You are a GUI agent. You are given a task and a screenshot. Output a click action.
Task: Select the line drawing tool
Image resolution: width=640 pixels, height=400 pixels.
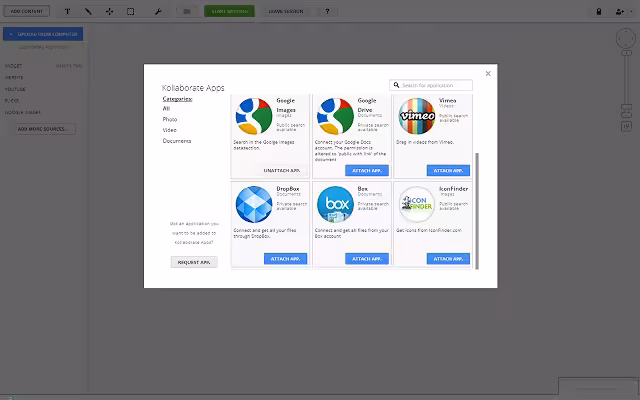point(88,11)
